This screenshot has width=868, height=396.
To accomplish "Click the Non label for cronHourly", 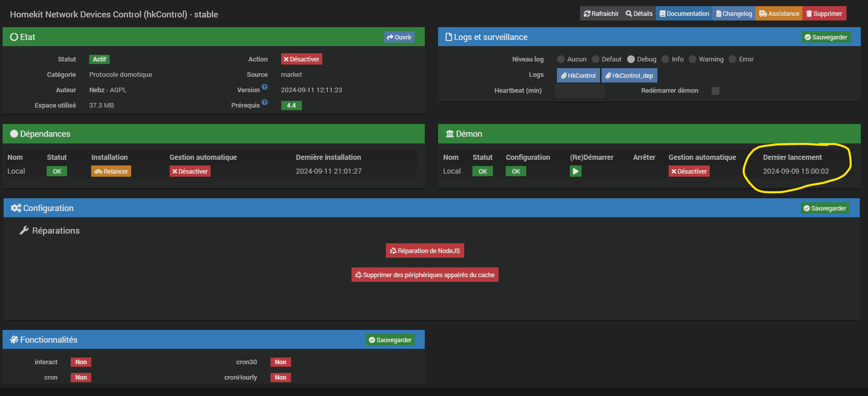I will click(280, 378).
